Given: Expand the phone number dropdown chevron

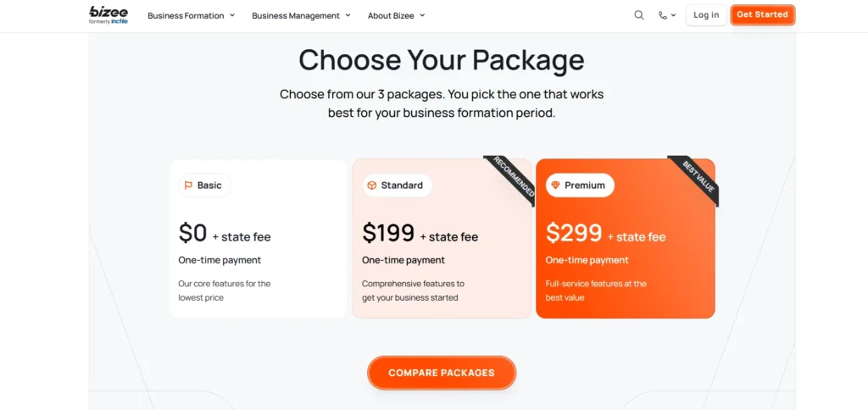Looking at the screenshot, I should point(674,15).
